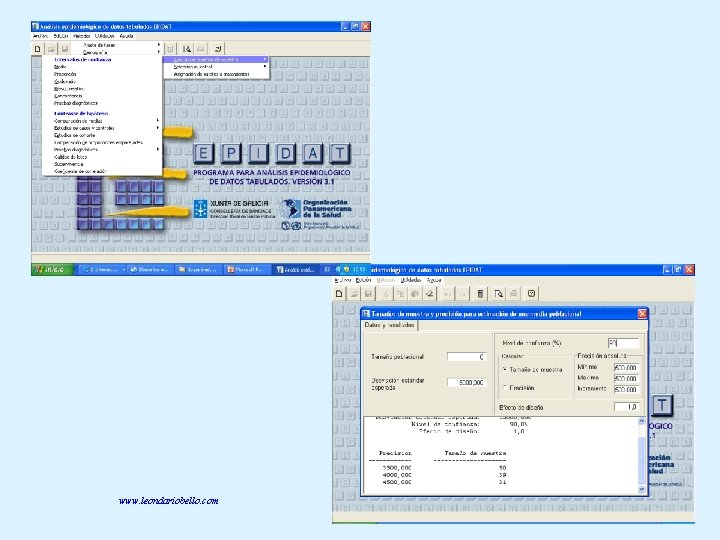Viewport: 720px width, 540px height.
Task: Open the grouped taskbar button's dropdown arrow
Action: [x=124, y=270]
